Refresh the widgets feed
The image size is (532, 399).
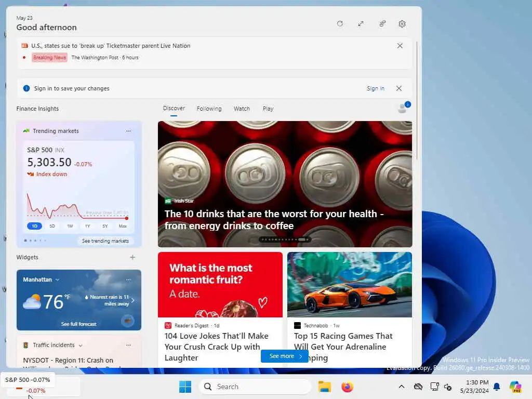point(340,24)
